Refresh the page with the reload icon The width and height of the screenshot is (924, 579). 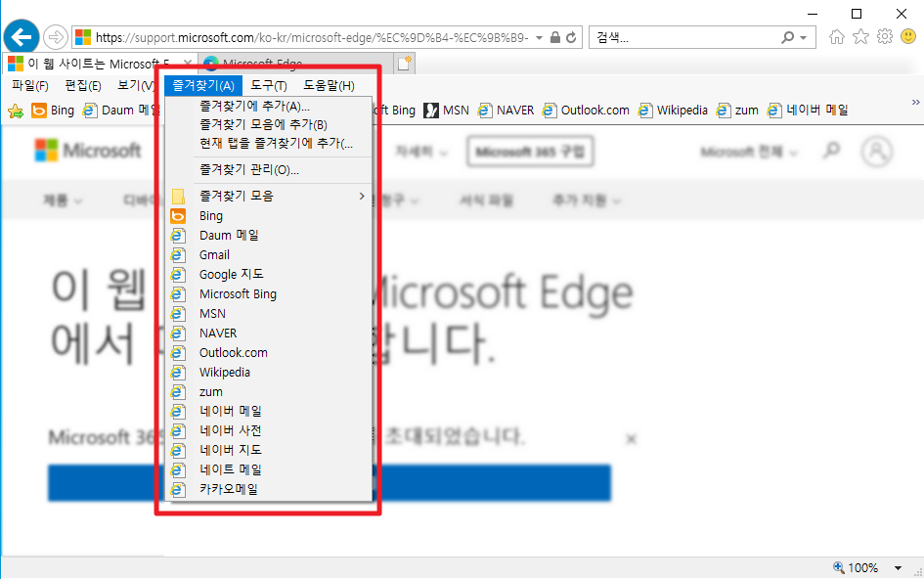pos(571,38)
